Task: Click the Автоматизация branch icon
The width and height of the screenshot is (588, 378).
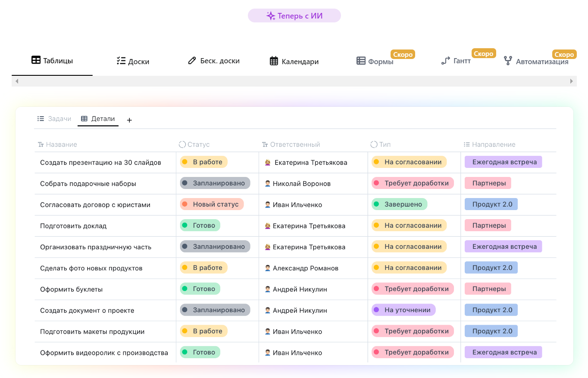Action: click(508, 61)
